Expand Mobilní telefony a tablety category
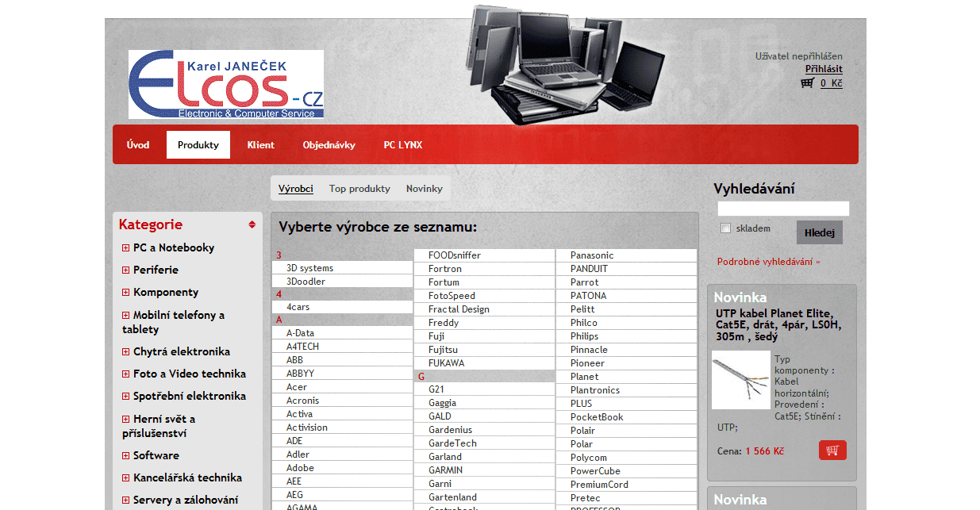 [125, 315]
